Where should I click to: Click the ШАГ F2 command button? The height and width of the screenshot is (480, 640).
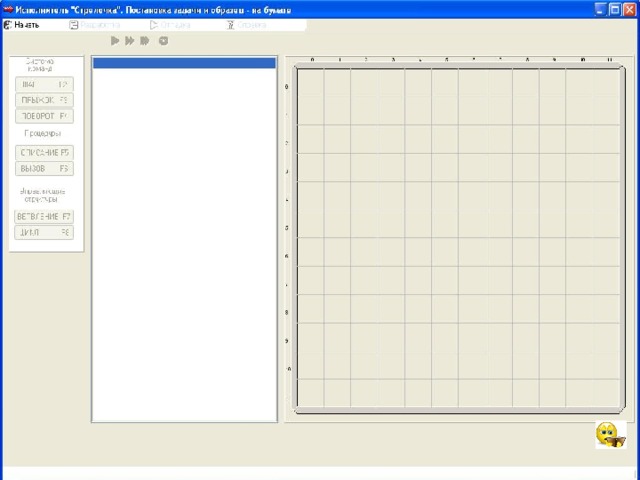click(44, 84)
